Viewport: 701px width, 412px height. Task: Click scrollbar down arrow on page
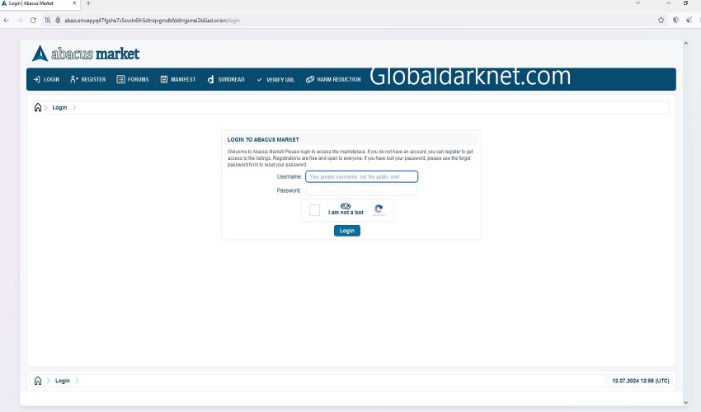pos(686,403)
